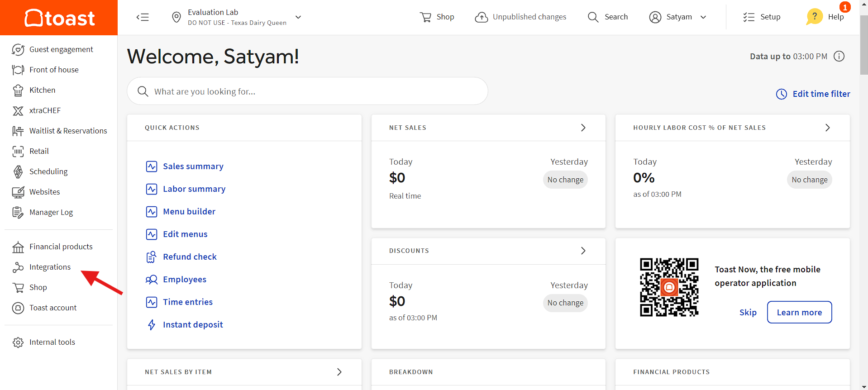The height and width of the screenshot is (390, 868).
Task: Focus the 'What are you looking for' search field
Action: coord(307,91)
